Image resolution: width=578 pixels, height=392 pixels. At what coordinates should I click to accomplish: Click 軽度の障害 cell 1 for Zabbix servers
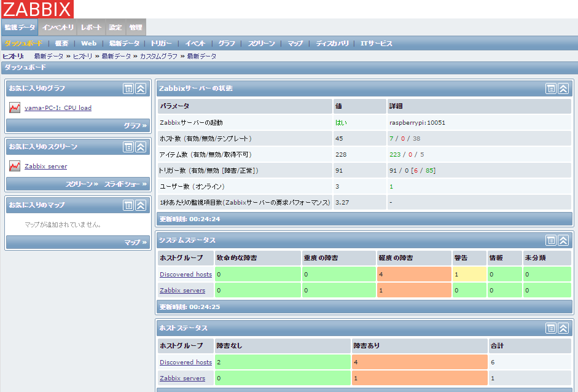click(414, 290)
